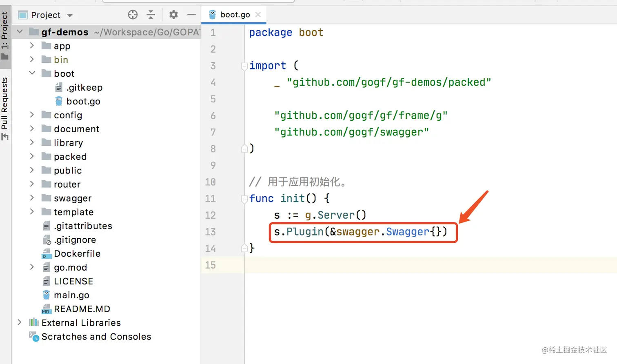Expand the bin folder
The image size is (617, 364).
[32, 60]
